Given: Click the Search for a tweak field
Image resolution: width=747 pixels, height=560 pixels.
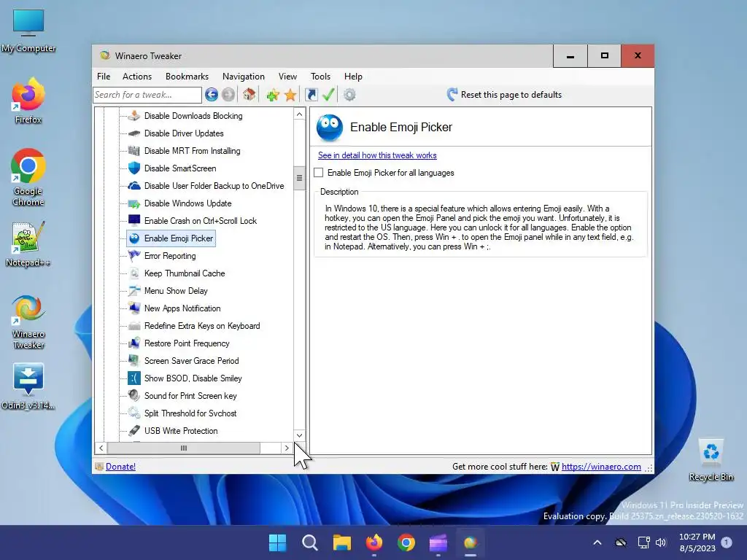Looking at the screenshot, I should (147, 95).
